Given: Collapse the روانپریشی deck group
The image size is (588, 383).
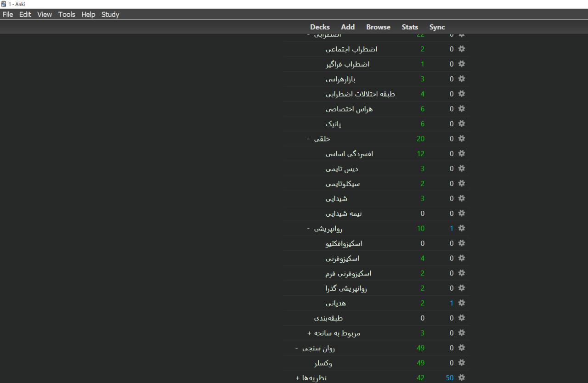Looking at the screenshot, I should click(x=309, y=228).
